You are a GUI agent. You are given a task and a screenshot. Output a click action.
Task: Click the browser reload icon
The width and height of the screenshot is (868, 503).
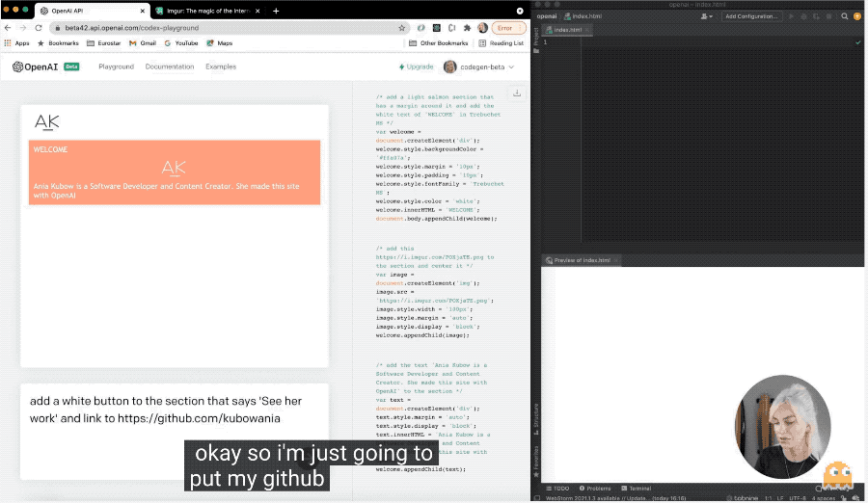37,28
